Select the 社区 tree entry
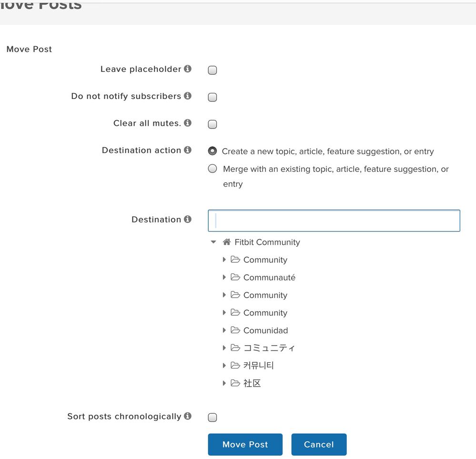476x459 pixels. point(252,383)
